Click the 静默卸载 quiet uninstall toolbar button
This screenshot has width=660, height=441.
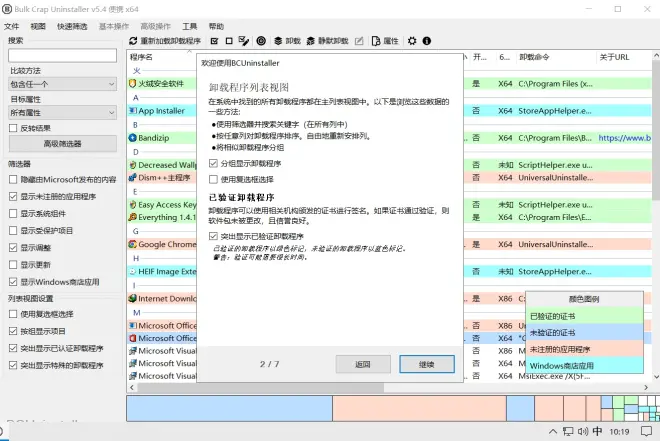coord(327,41)
